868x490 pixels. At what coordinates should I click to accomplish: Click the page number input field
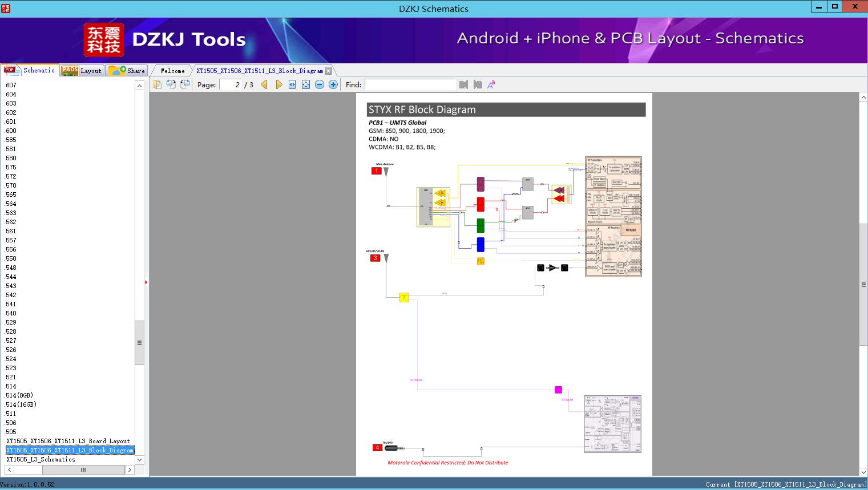231,84
